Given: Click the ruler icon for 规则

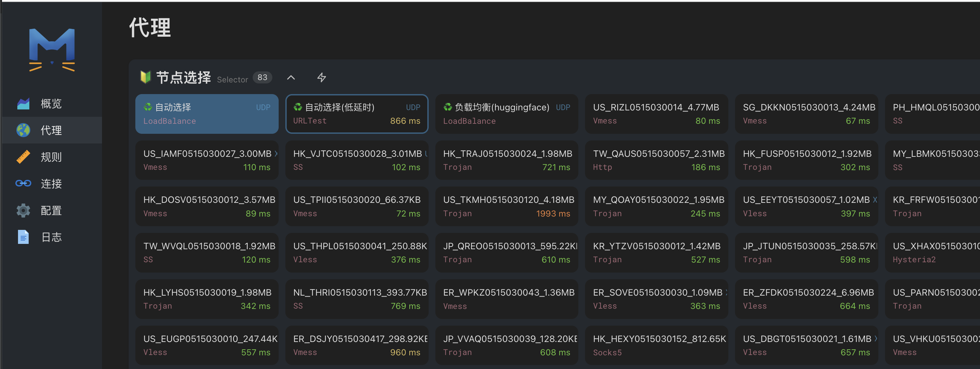Looking at the screenshot, I should pyautogui.click(x=23, y=157).
